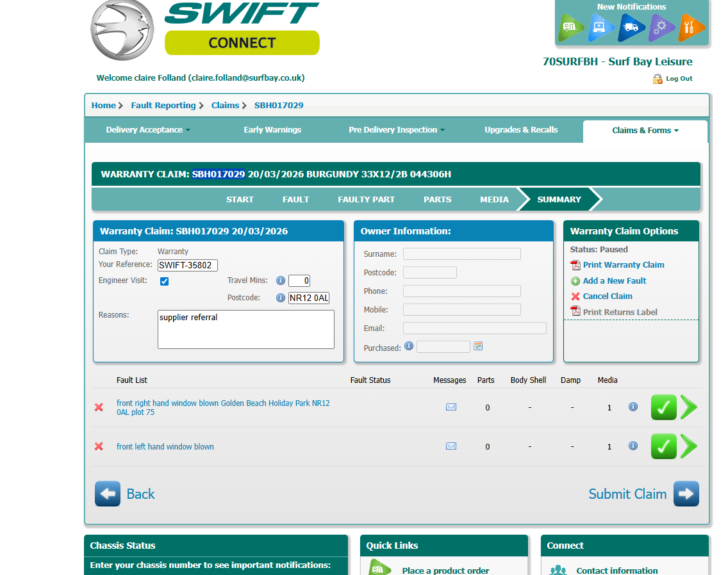The image size is (728, 575).
Task: Click the Log Out link
Action: 679,79
